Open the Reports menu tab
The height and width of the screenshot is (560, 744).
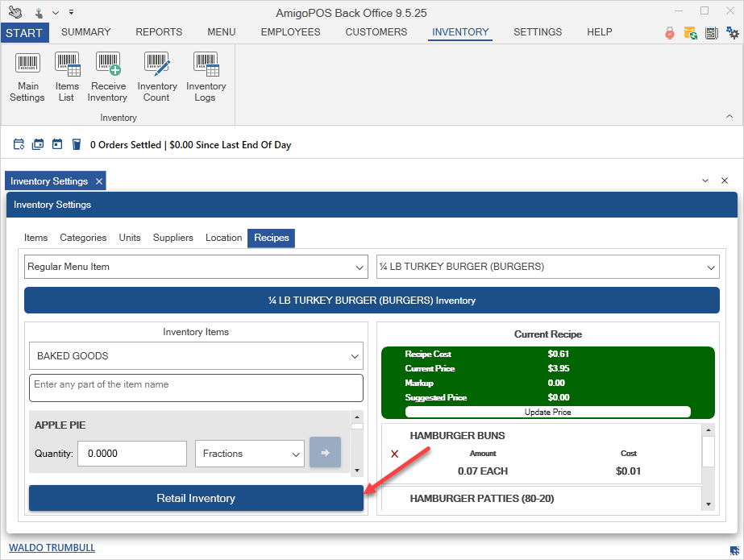coord(159,32)
